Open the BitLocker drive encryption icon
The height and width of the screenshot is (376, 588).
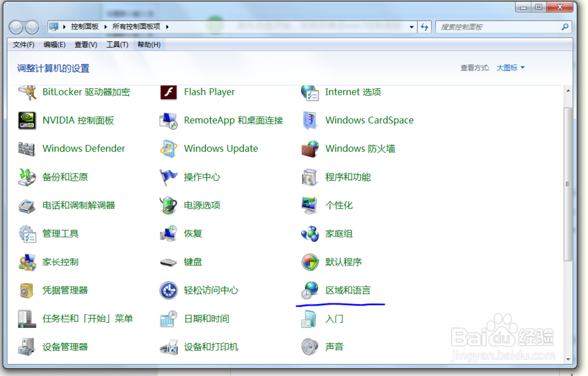click(28, 92)
